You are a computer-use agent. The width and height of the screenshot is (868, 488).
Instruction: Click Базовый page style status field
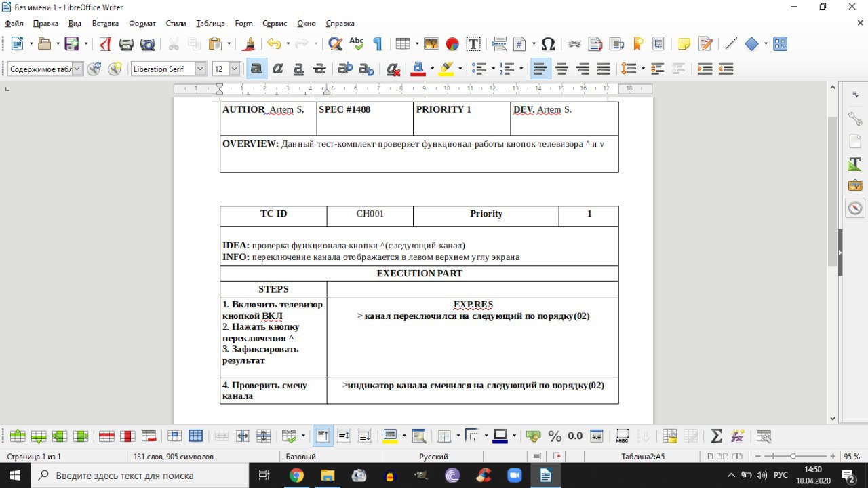coord(301,457)
